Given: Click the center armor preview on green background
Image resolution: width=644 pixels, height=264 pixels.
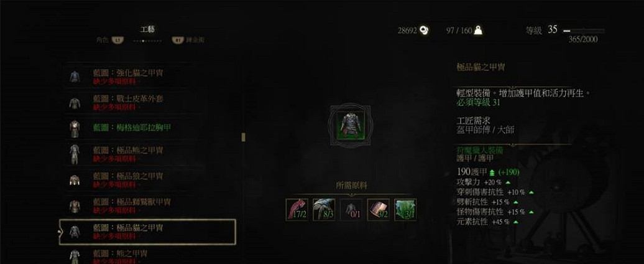Looking at the screenshot, I should pyautogui.click(x=351, y=125).
